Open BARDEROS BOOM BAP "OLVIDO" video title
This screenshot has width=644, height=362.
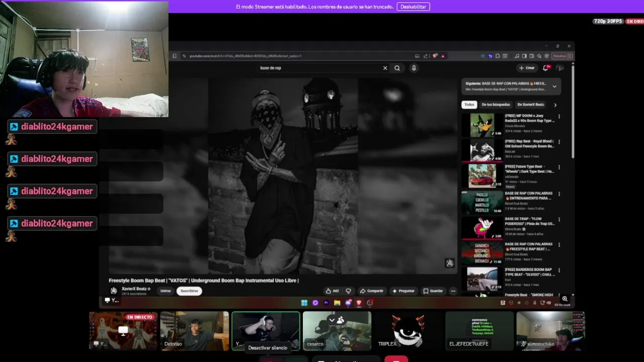[x=529, y=272]
